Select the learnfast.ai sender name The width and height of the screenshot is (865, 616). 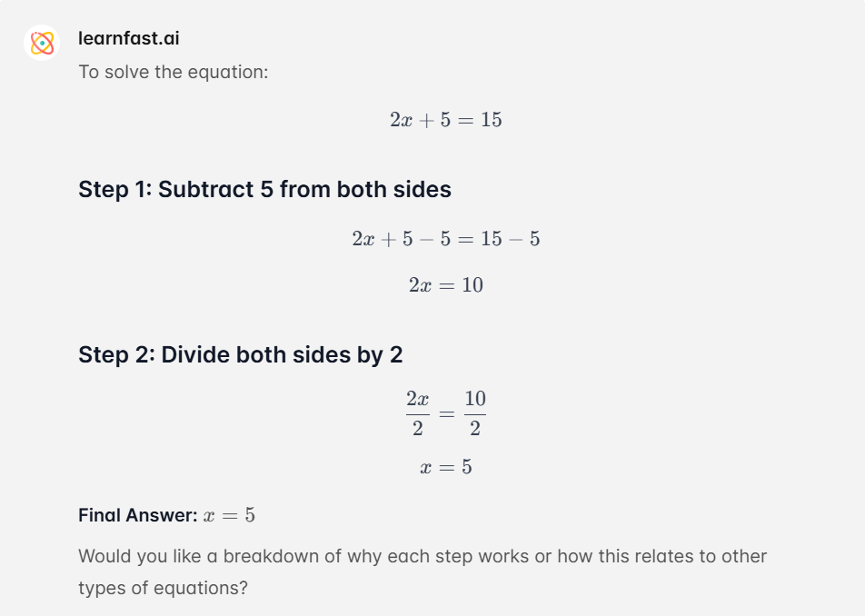128,38
